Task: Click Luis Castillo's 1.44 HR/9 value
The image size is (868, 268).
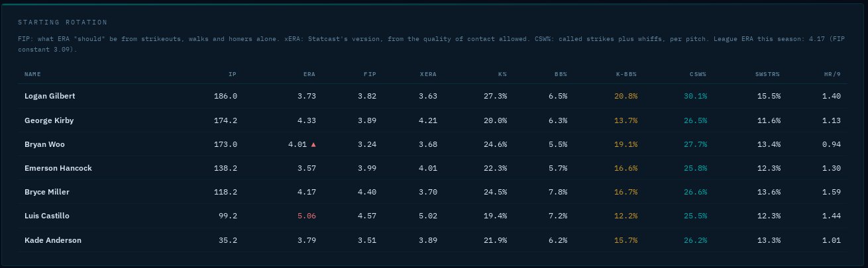Action: pyautogui.click(x=832, y=216)
